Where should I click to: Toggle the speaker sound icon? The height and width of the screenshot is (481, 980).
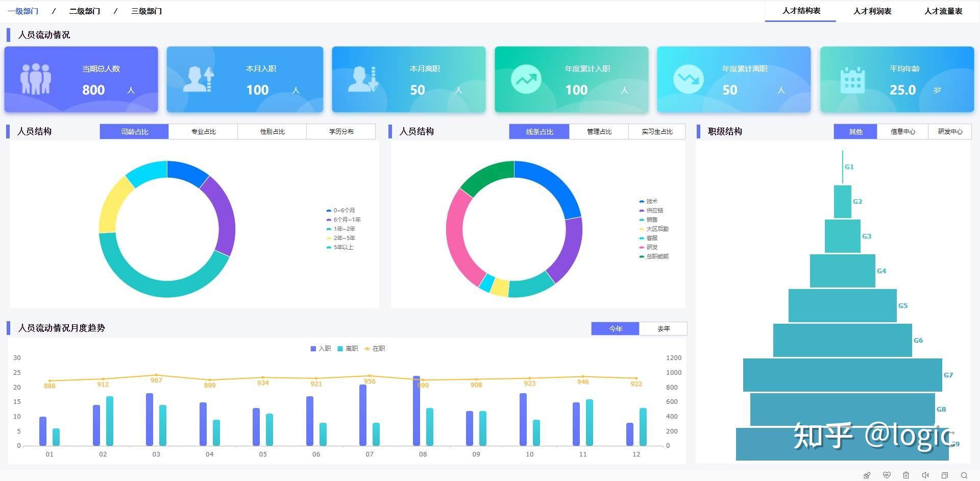point(925,475)
